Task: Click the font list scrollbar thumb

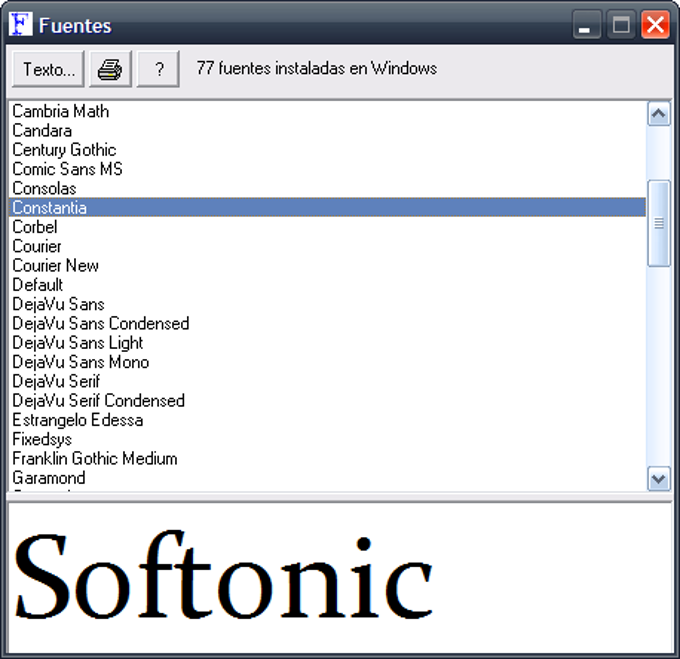Action: pyautogui.click(x=659, y=223)
